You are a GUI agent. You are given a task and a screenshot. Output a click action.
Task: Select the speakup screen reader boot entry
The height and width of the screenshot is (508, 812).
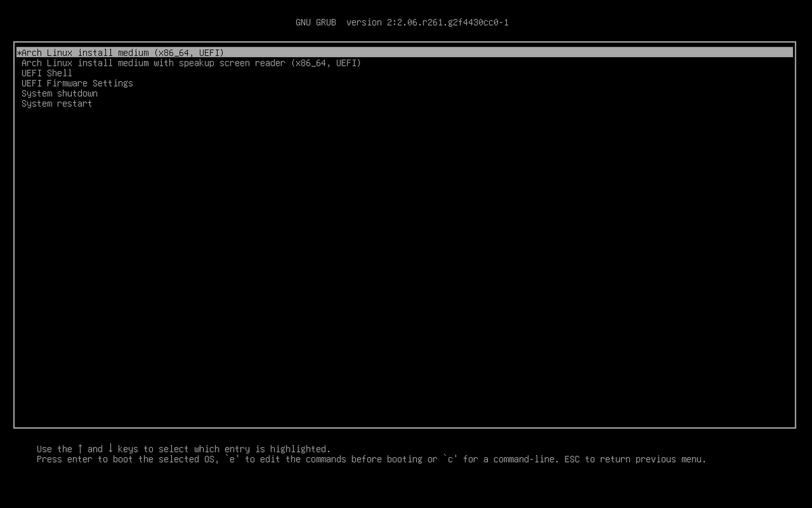tap(191, 63)
